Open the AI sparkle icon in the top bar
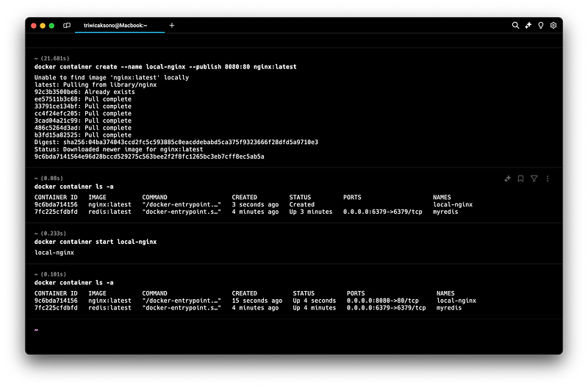Viewport: 588px width, 388px height. pyautogui.click(x=528, y=25)
